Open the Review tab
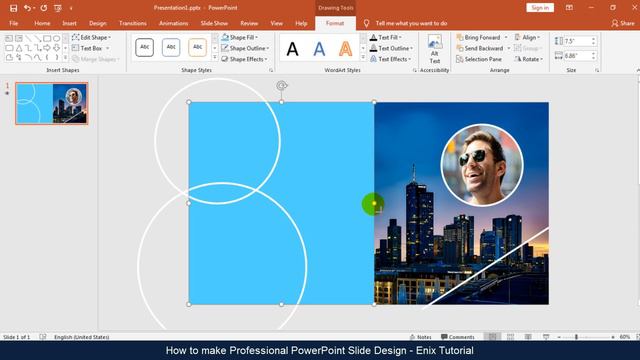The height and width of the screenshot is (360, 640). tap(249, 23)
